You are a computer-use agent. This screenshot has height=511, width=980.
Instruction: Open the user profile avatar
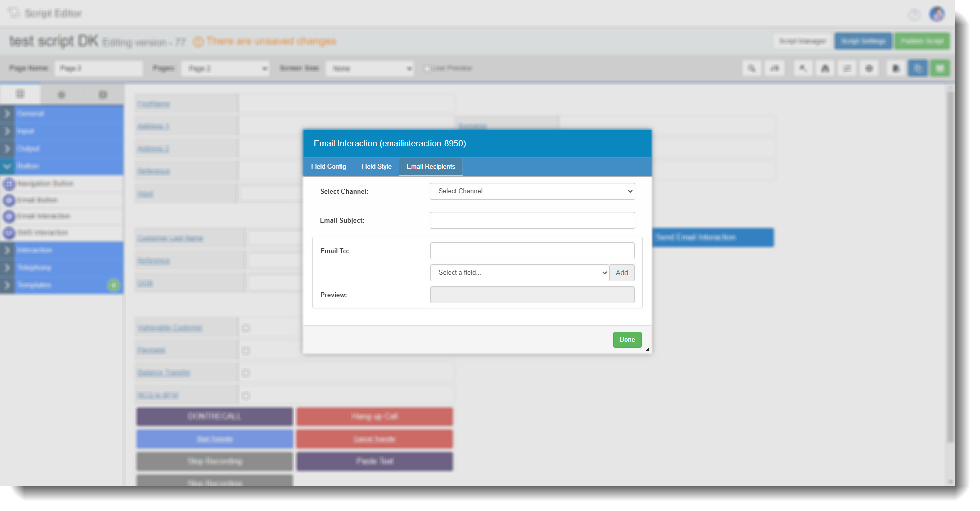pyautogui.click(x=937, y=14)
